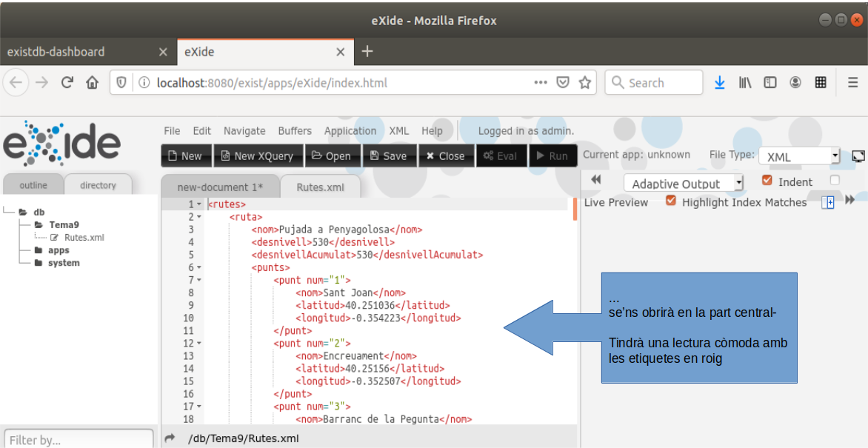Show site information icon in address bar
868x448 pixels.
tap(144, 83)
